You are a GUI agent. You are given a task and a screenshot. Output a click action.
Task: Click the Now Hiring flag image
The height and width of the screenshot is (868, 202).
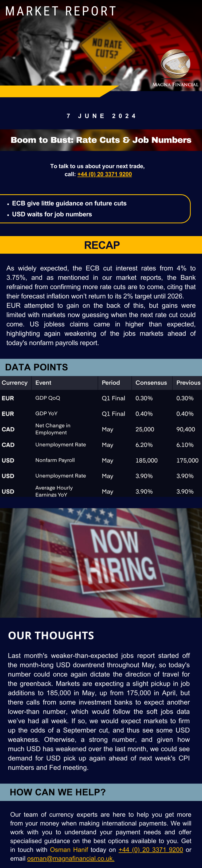point(101,563)
